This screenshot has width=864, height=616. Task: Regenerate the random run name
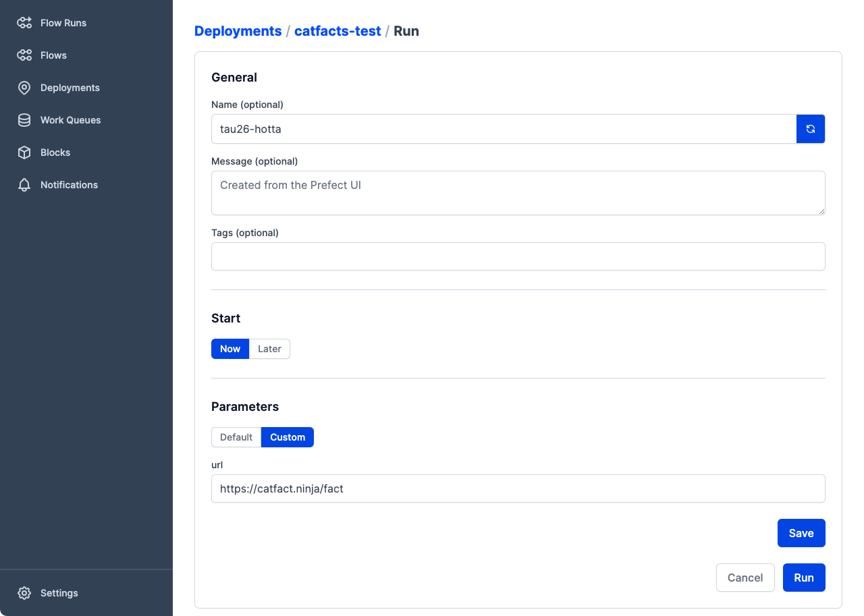pos(811,129)
